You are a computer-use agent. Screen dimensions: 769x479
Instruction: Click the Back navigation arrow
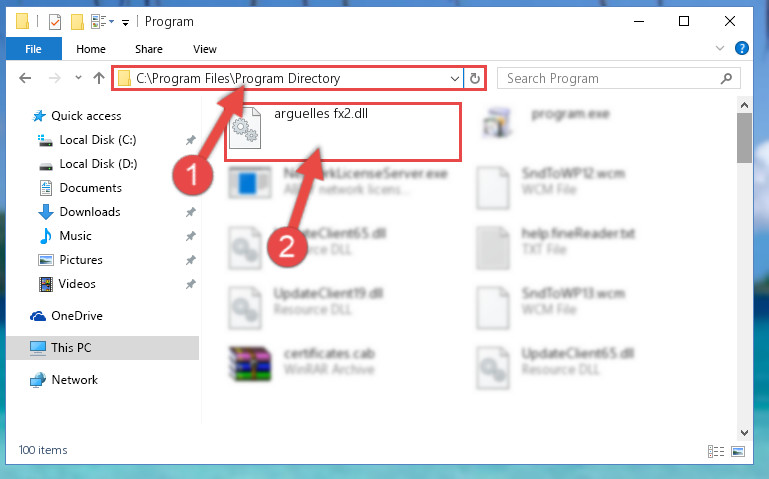pos(25,78)
